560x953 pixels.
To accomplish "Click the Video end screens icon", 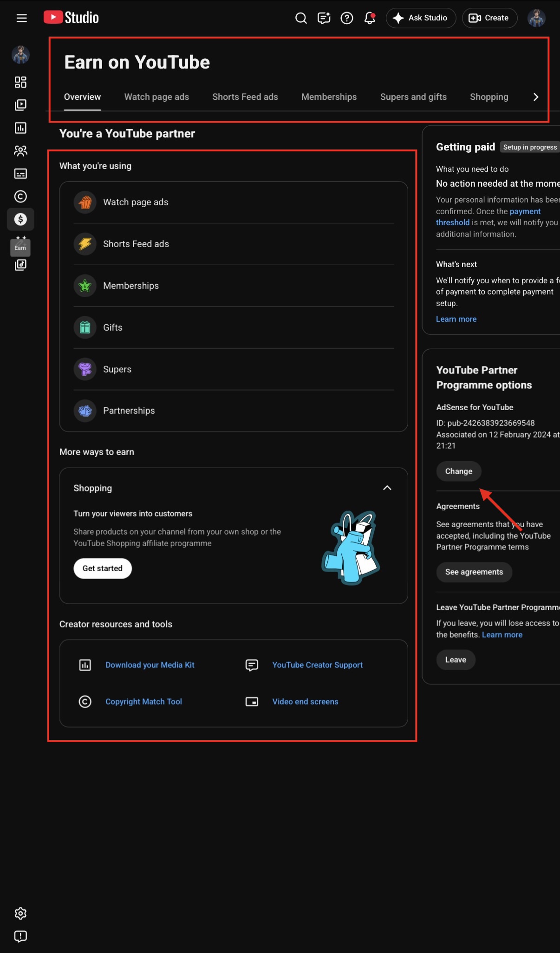I will pyautogui.click(x=252, y=702).
